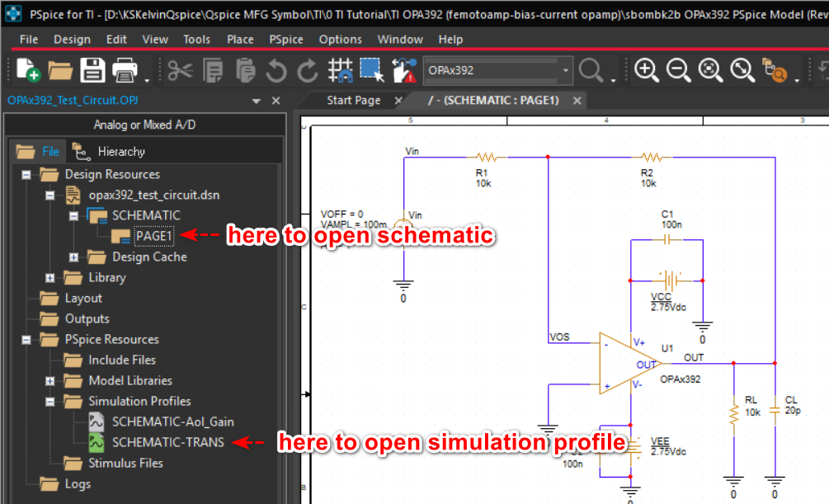Collapse the Design Resources tree node
This screenshot has width=829, height=504.
coord(26,175)
